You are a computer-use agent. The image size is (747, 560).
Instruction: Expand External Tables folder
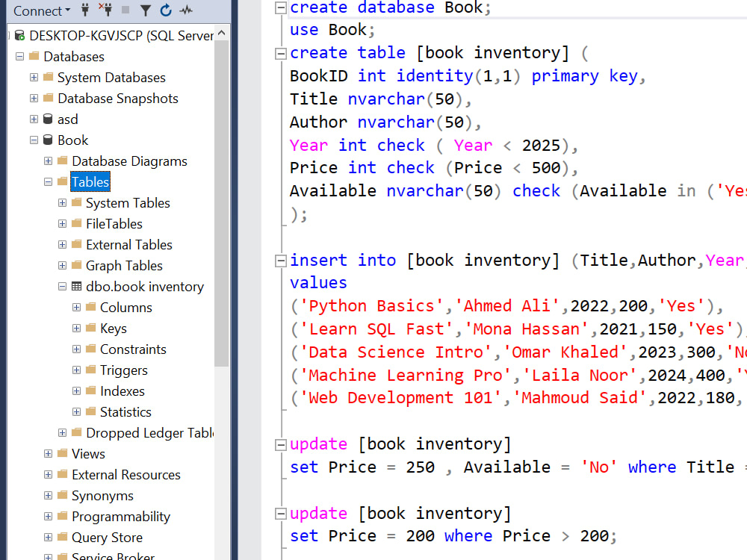(63, 245)
